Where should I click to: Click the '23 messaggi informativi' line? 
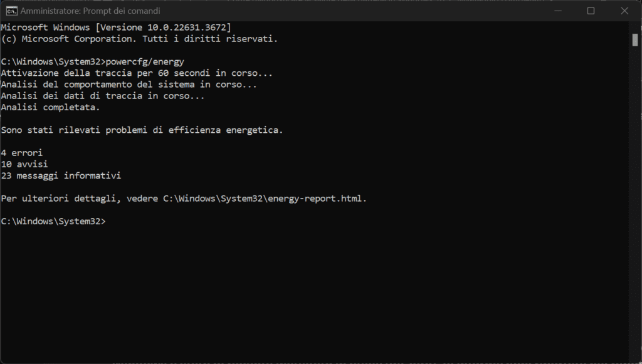[x=61, y=176]
